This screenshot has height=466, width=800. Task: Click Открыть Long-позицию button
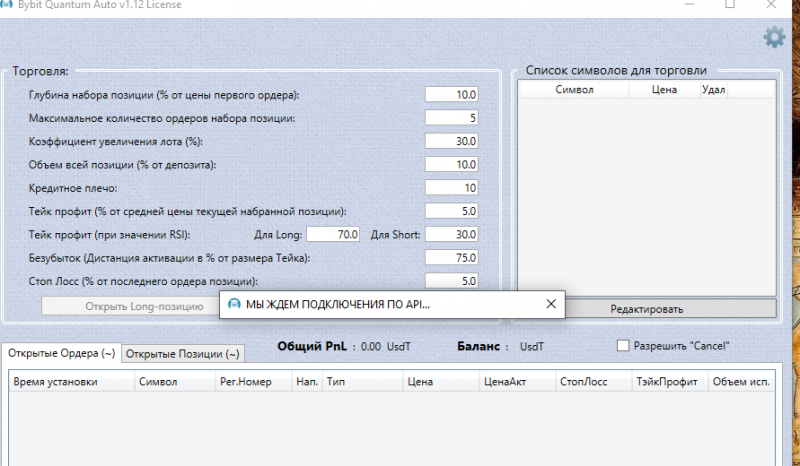130,306
